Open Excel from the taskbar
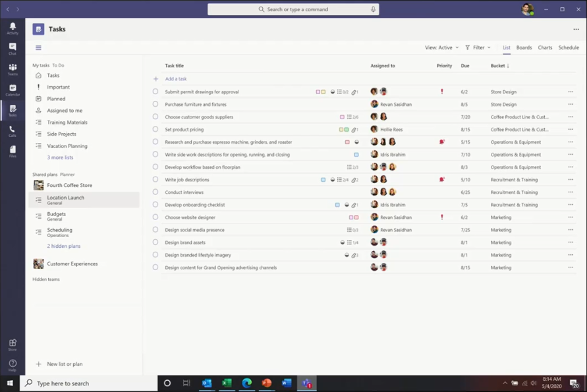Viewport: 587px width, 392px height. (x=227, y=383)
